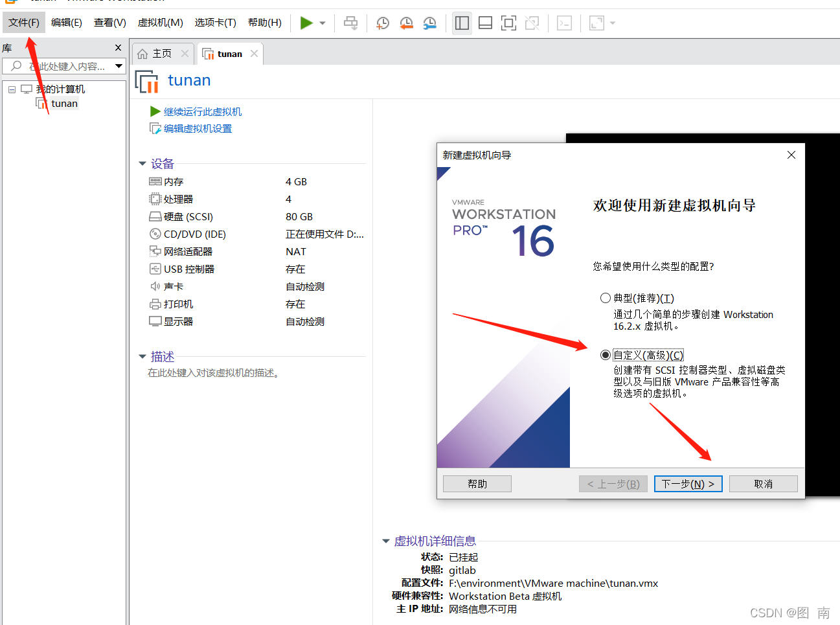This screenshot has width=840, height=625.
Task: Click the 继续运行此虚拟机 link
Action: click(x=203, y=112)
